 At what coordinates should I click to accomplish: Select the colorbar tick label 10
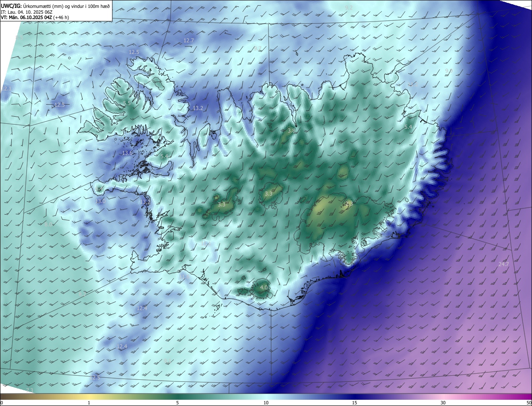266,403
